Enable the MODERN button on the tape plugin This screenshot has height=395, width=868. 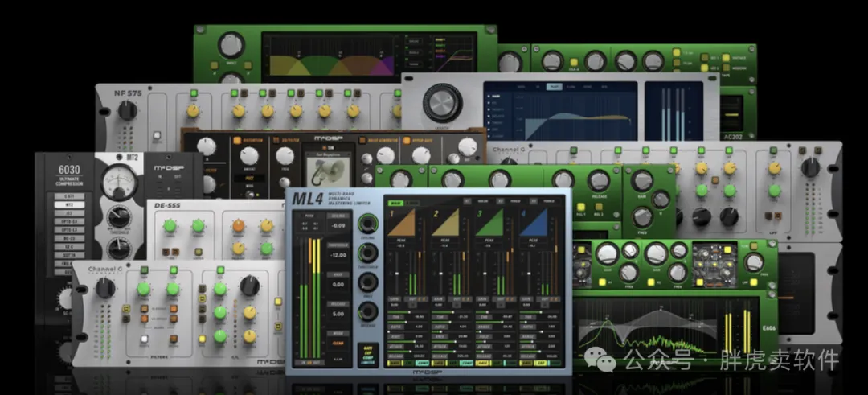click(728, 68)
